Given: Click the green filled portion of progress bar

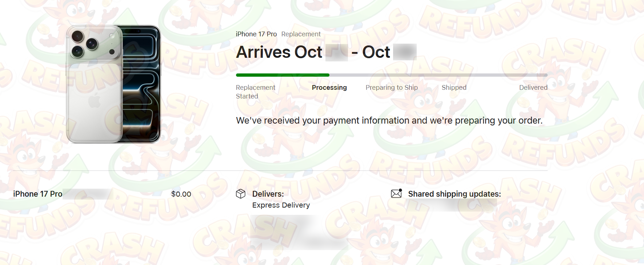Looking at the screenshot, I should click(x=282, y=75).
